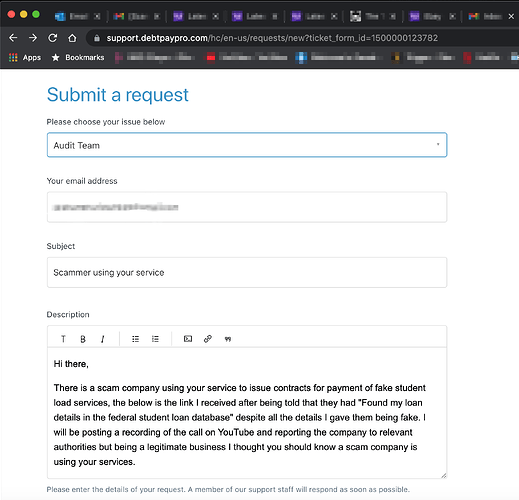Open Apps shortcut in bookmarks bar
The height and width of the screenshot is (500, 519).
[x=25, y=57]
